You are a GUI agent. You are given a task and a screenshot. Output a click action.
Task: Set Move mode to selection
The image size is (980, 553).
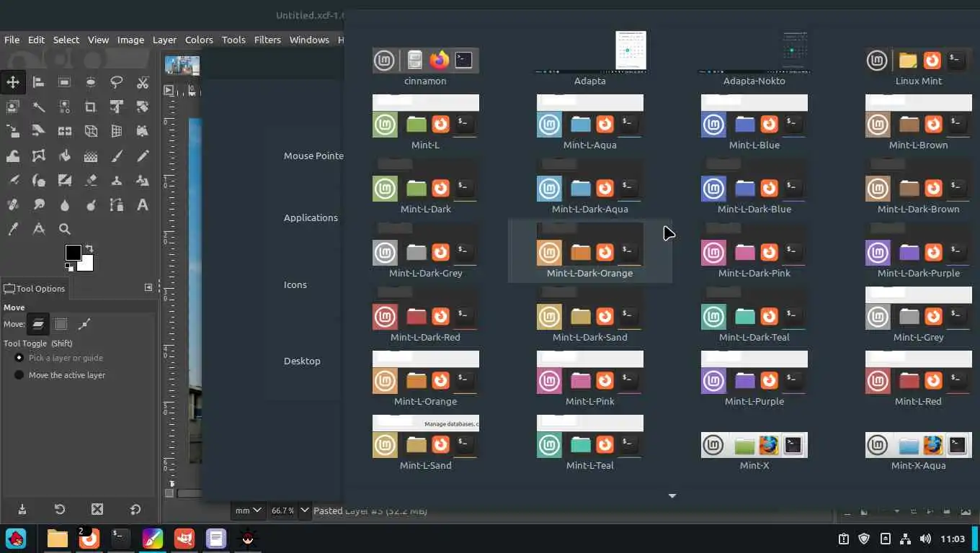point(61,324)
